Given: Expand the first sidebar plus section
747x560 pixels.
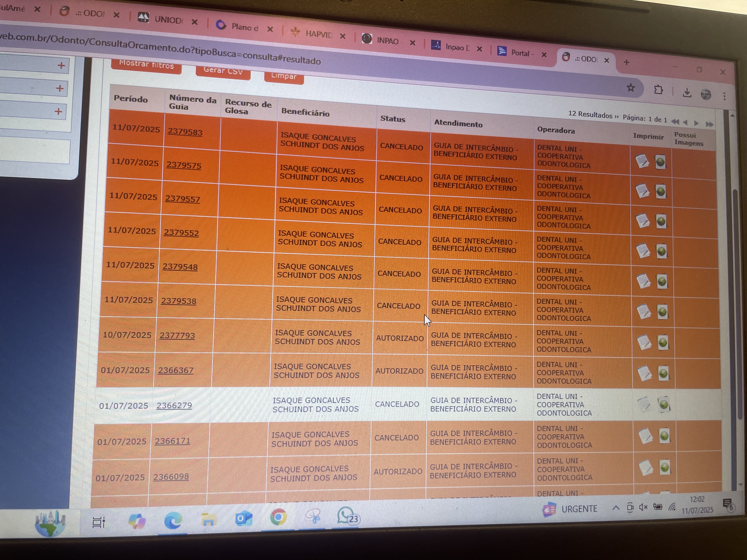Looking at the screenshot, I should [61, 65].
